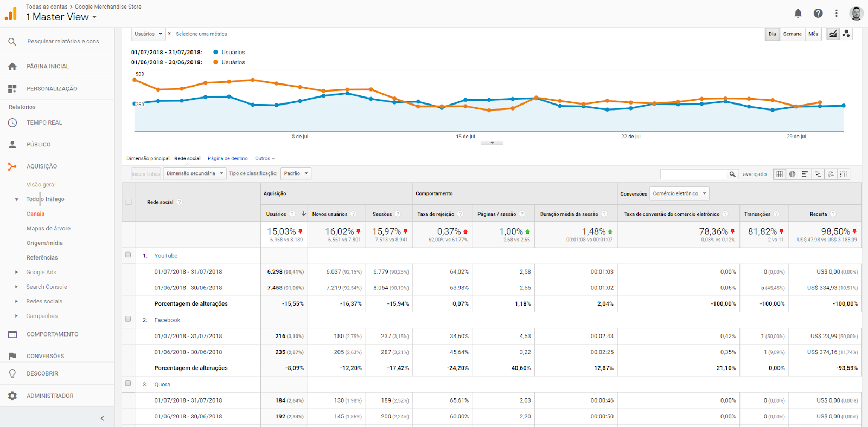Click the help icon beside Novos usuários

[354, 214]
